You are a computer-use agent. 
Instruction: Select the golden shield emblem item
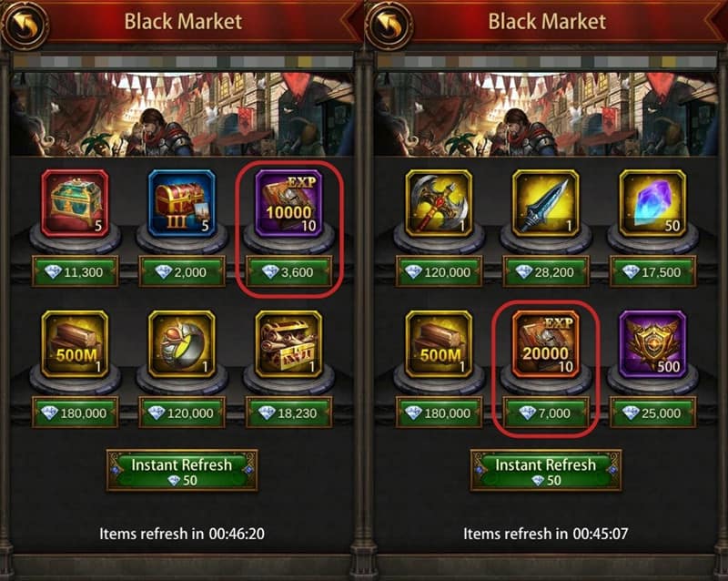(x=652, y=344)
